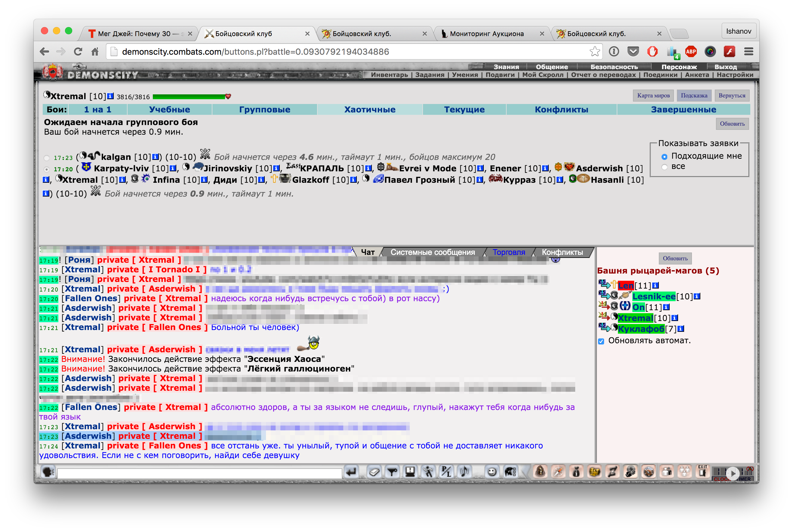The image size is (793, 532).
Task: Click the 'Карта миров' button
Action: [653, 96]
